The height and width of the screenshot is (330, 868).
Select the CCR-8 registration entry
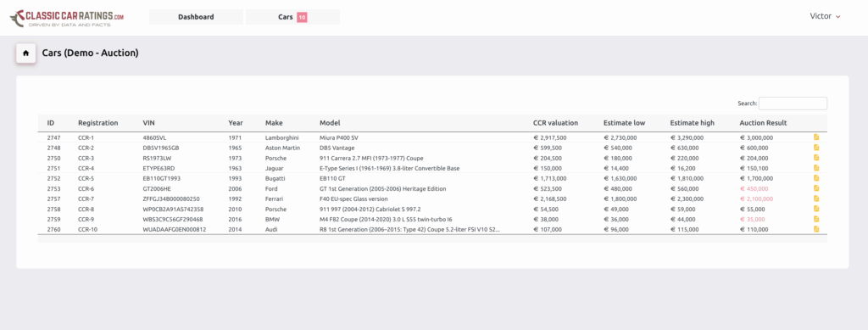[x=86, y=210]
